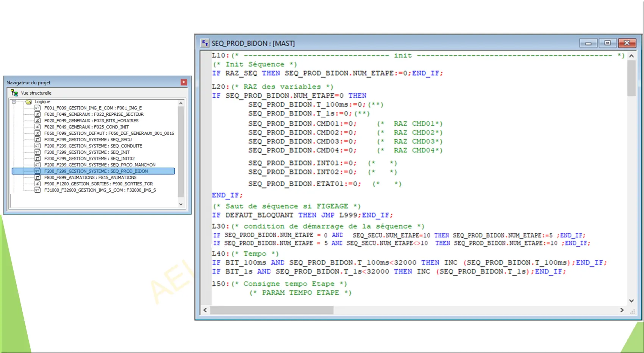644x353 pixels.
Task: Click navigator scrollbar down arrow
Action: [181, 204]
